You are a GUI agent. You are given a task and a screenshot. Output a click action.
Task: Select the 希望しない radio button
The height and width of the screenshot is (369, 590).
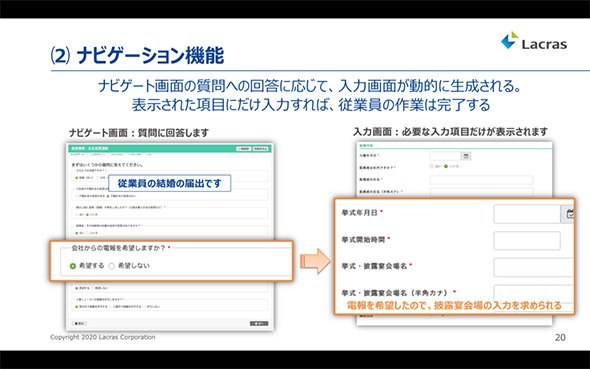click(112, 266)
